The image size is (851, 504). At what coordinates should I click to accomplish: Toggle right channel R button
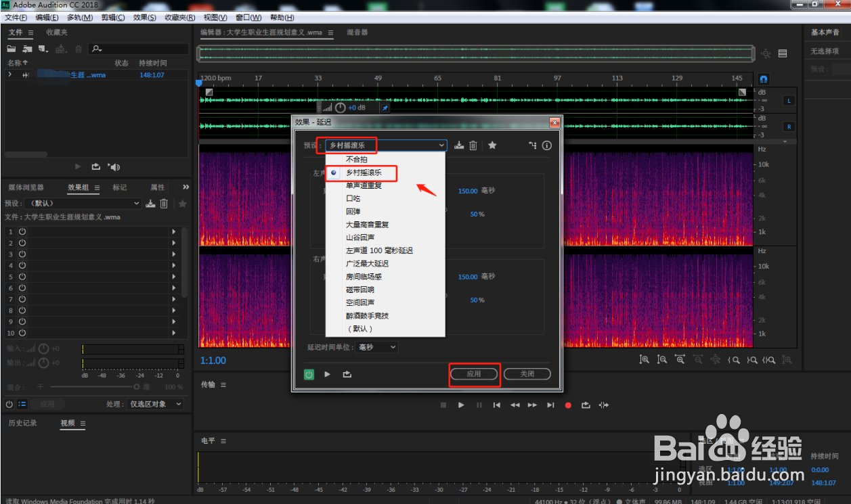click(788, 127)
